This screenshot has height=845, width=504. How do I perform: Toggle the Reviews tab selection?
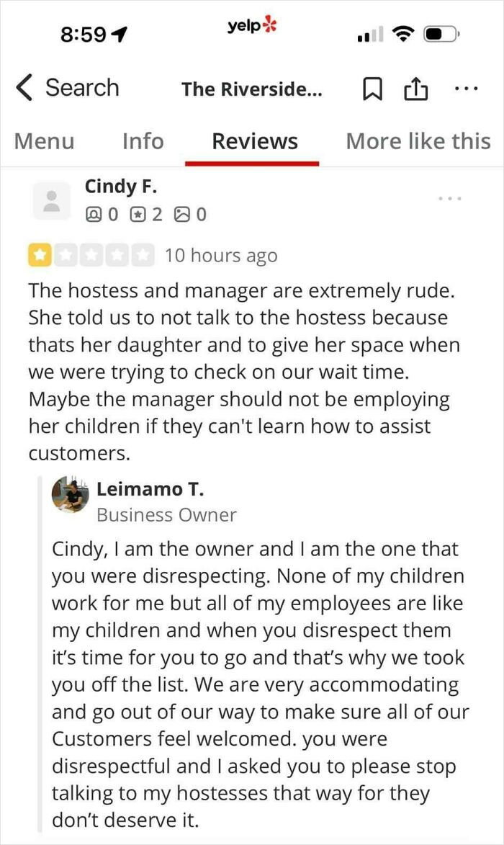coord(253,141)
